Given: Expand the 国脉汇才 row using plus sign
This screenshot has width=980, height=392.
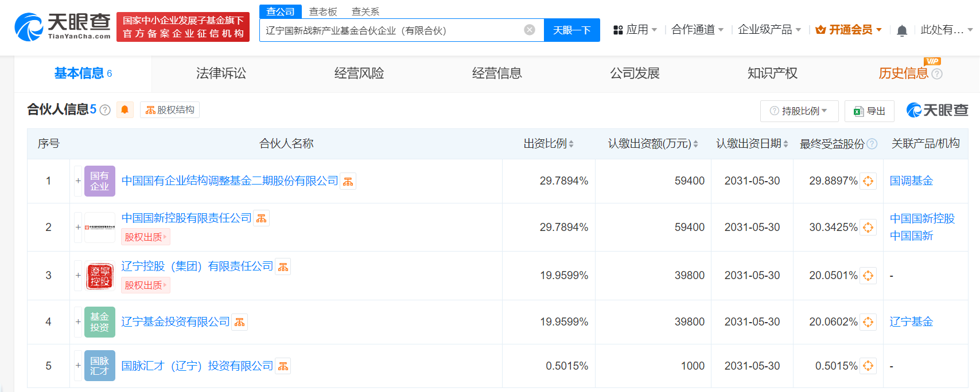Looking at the screenshot, I should [78, 366].
